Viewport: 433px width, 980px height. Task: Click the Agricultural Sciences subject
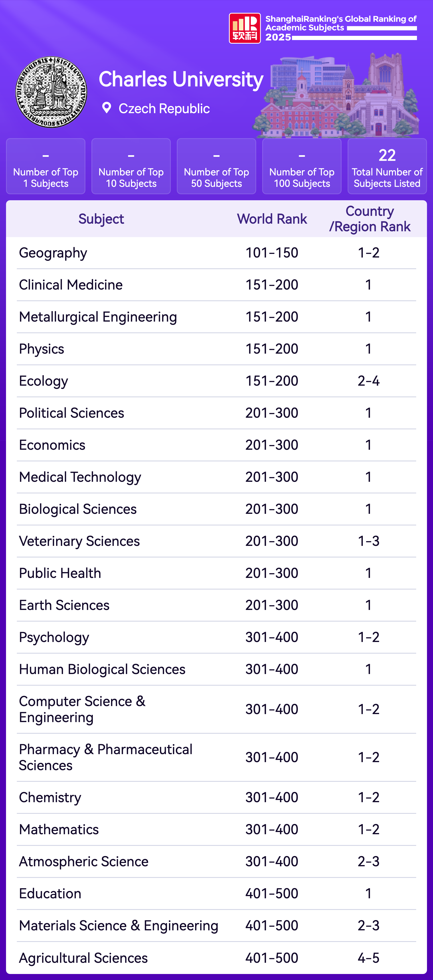tap(83, 958)
